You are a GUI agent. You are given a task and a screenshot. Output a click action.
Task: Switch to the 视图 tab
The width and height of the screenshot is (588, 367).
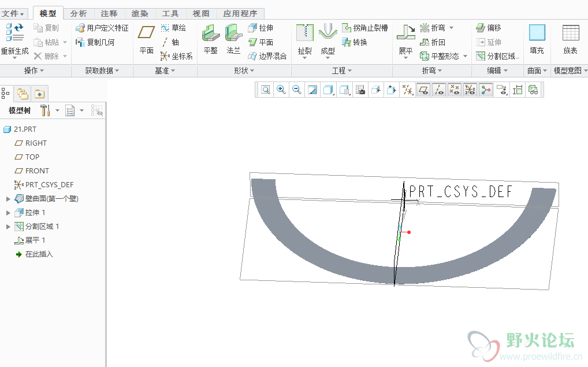tap(201, 13)
